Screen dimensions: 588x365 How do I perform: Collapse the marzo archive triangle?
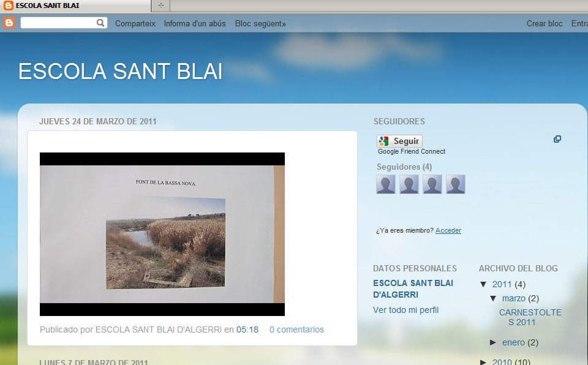tap(494, 299)
